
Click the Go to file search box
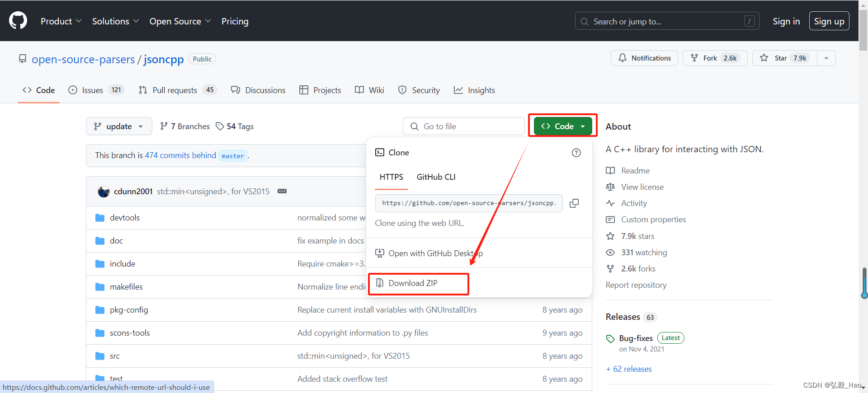click(463, 126)
